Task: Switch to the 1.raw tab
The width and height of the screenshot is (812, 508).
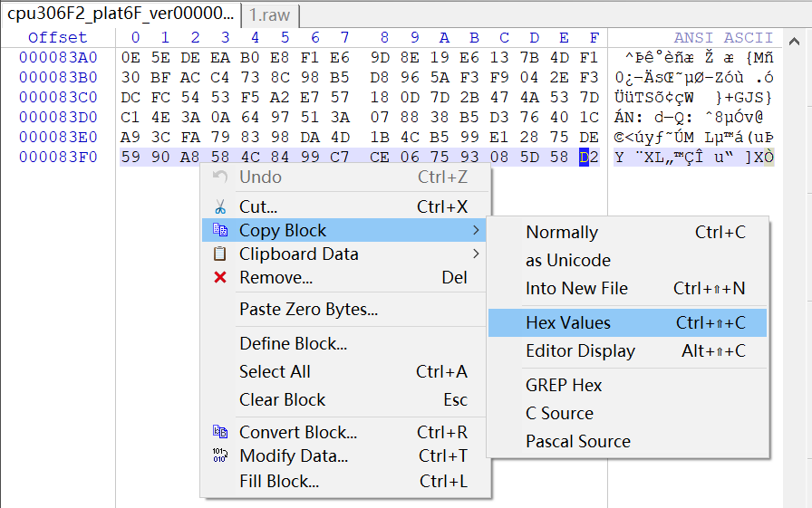Action: [270, 15]
